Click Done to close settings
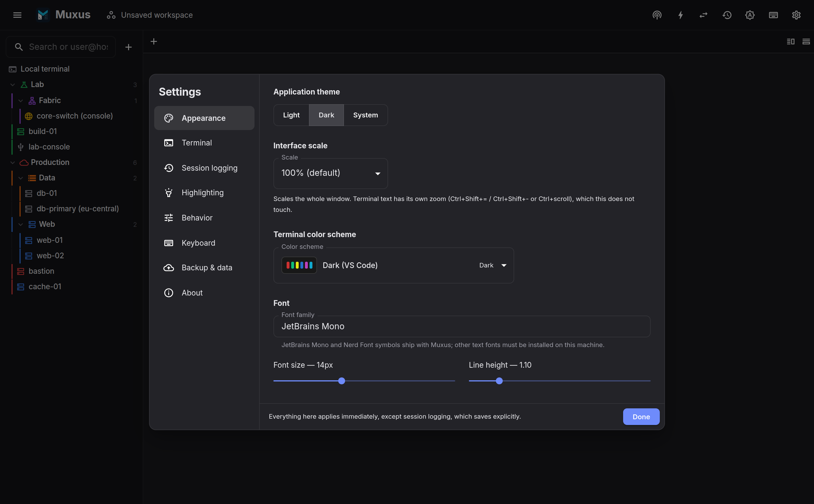Image resolution: width=814 pixels, height=504 pixels. [x=641, y=417]
